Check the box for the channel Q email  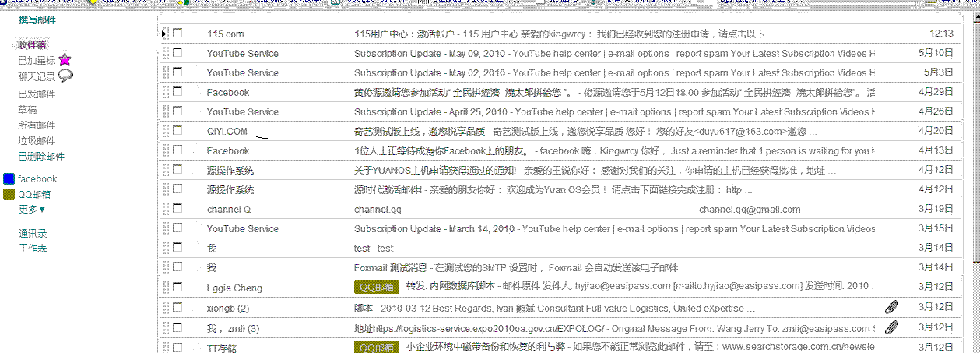177,209
